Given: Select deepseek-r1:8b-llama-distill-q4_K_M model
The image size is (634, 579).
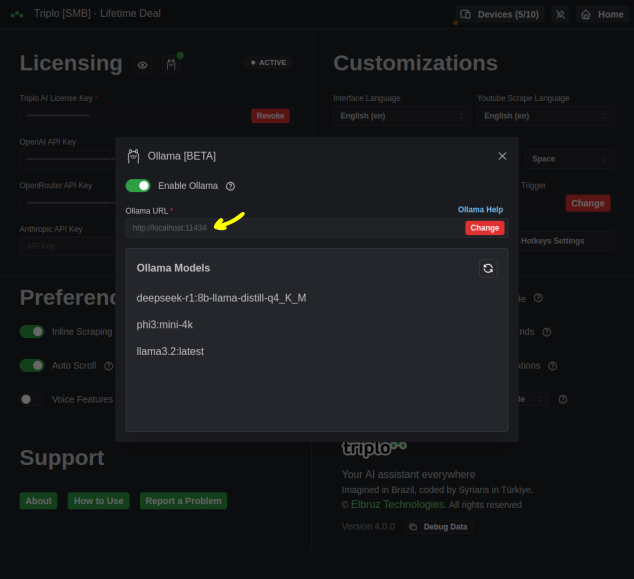Looking at the screenshot, I should [221, 298].
